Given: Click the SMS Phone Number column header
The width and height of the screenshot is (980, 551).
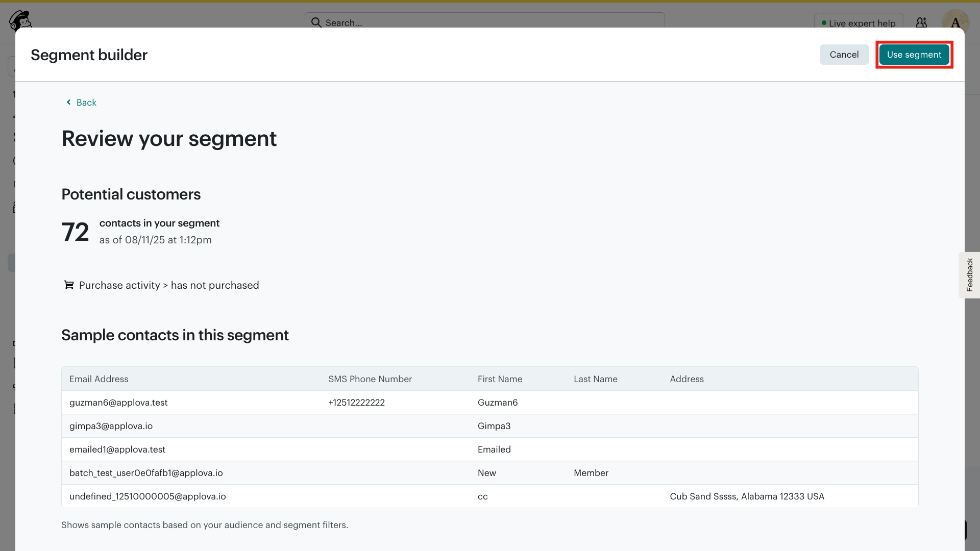Looking at the screenshot, I should (x=370, y=379).
